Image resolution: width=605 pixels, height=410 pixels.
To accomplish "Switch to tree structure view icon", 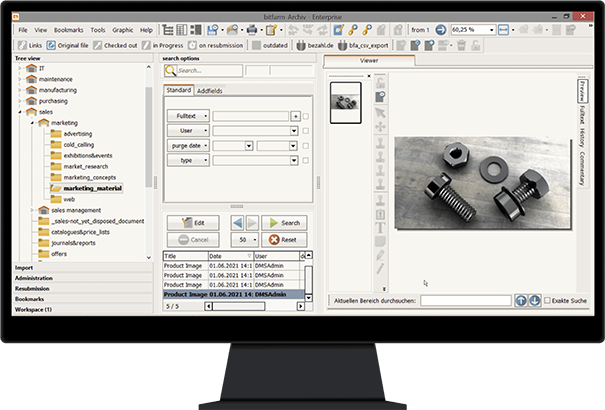I will pos(167,30).
